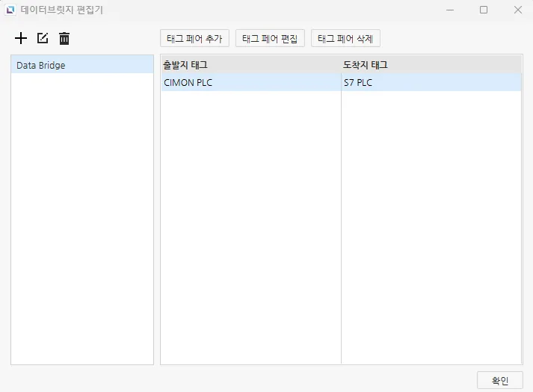Close the 데이터브릿지 편집기 window

pos(517,10)
